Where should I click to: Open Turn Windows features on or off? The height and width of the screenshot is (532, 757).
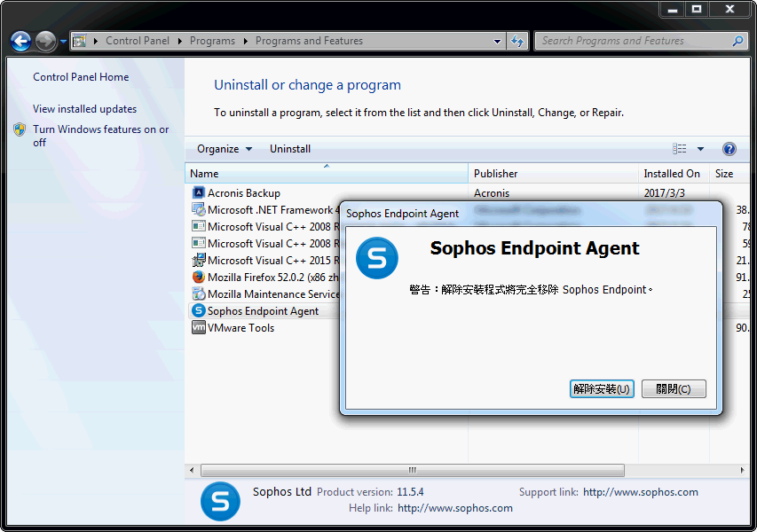(101, 136)
